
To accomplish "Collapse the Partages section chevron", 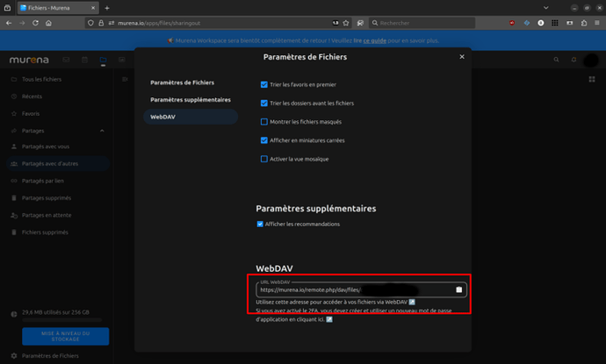I will click(x=102, y=131).
